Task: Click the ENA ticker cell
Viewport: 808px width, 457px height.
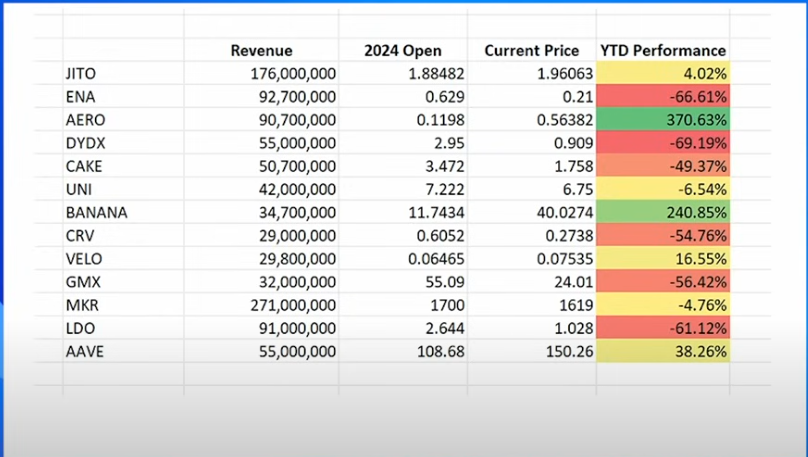Action: 124,97
